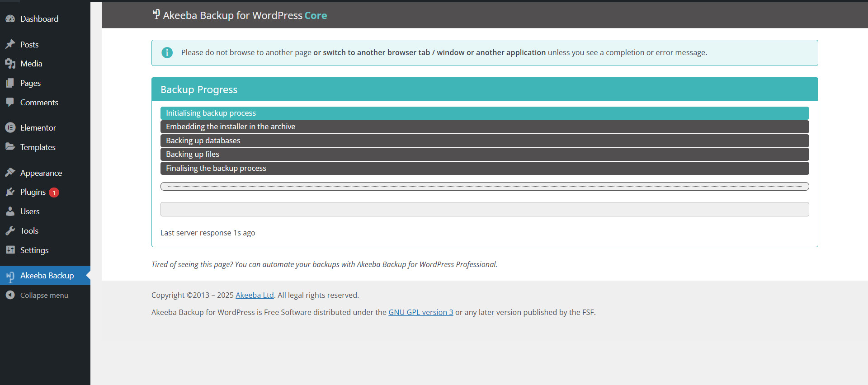Click the info icon in notice
This screenshot has width=868, height=385.
[167, 53]
